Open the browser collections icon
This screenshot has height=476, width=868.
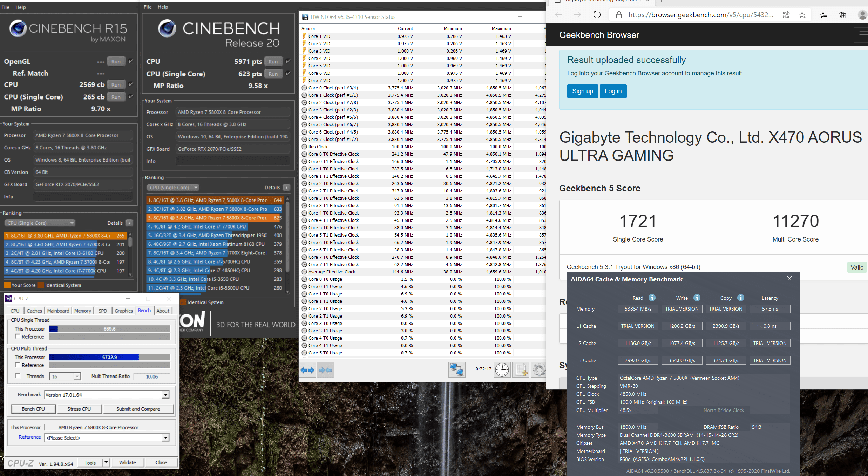[843, 15]
